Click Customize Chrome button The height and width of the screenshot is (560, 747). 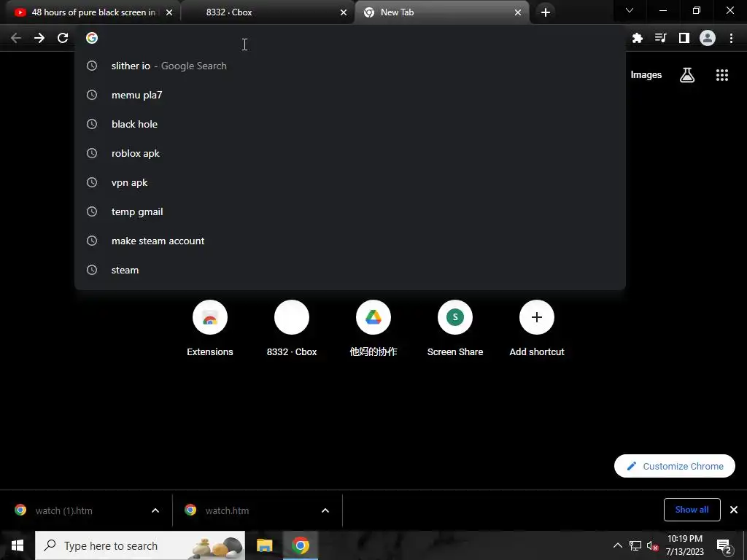point(675,466)
